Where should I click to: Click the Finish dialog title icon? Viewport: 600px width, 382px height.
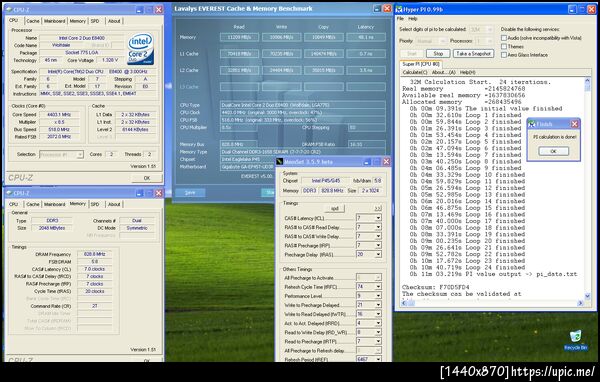click(532, 124)
